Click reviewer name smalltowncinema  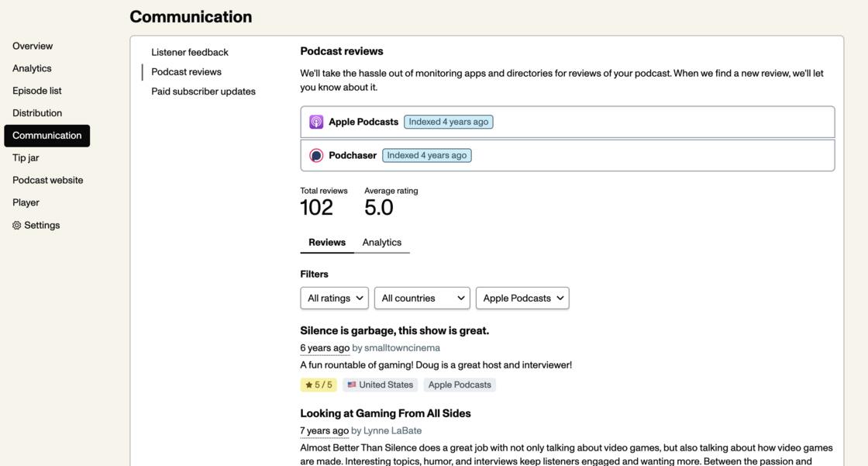click(402, 348)
